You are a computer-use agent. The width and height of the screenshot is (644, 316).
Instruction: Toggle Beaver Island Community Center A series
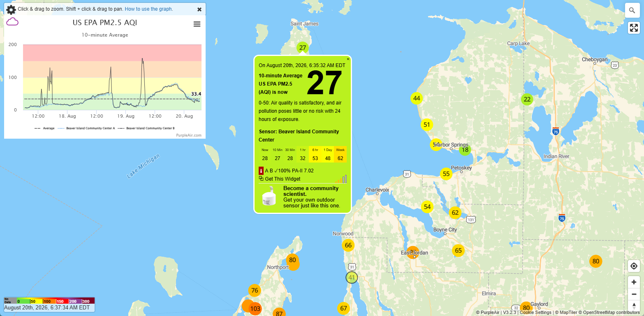point(86,128)
